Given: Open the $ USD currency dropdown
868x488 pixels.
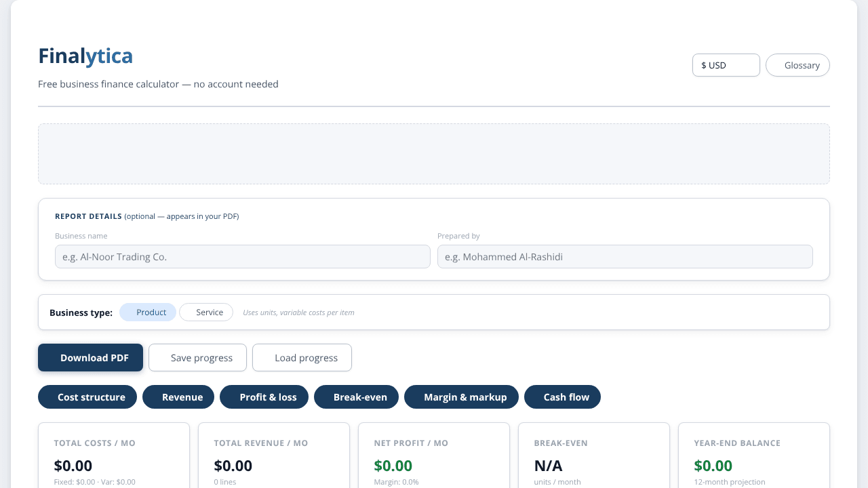Looking at the screenshot, I should coord(726,65).
